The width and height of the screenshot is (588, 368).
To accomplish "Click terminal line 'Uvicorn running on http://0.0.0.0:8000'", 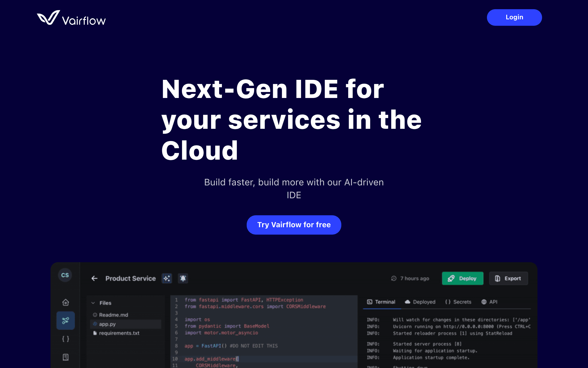I will pyautogui.click(x=449, y=327).
